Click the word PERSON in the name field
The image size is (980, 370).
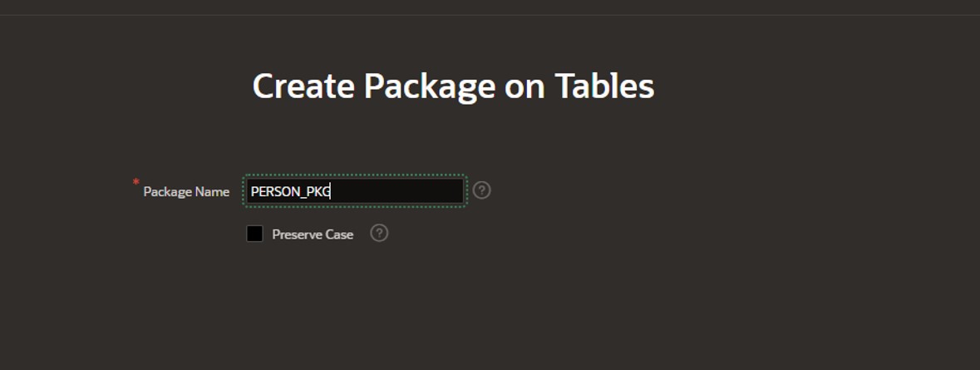click(275, 192)
